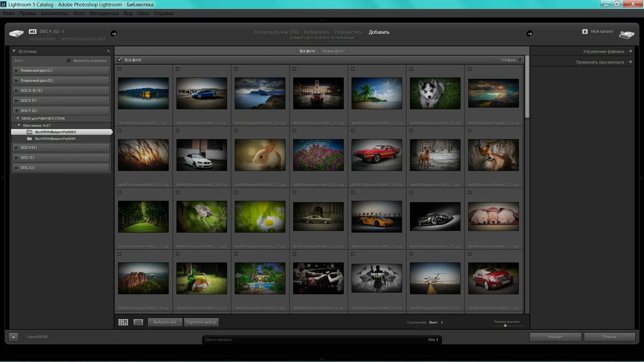Switch to 'Новые фото' tab
Screen dimensions: 644x362
[333, 51]
